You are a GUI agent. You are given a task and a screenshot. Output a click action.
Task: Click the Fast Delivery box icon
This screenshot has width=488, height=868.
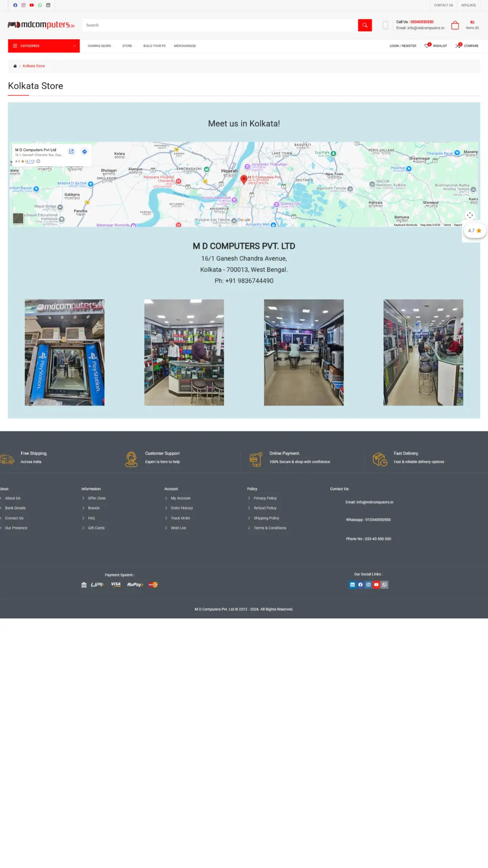tap(380, 459)
